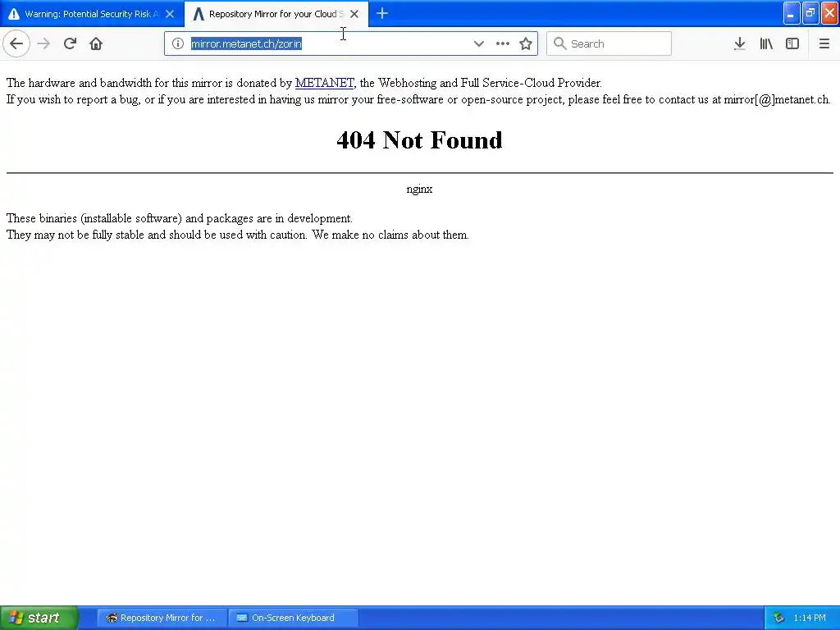Click the mirror[@]metanet.ch contact text
Image resolution: width=840 pixels, height=630 pixels.
pos(777,99)
